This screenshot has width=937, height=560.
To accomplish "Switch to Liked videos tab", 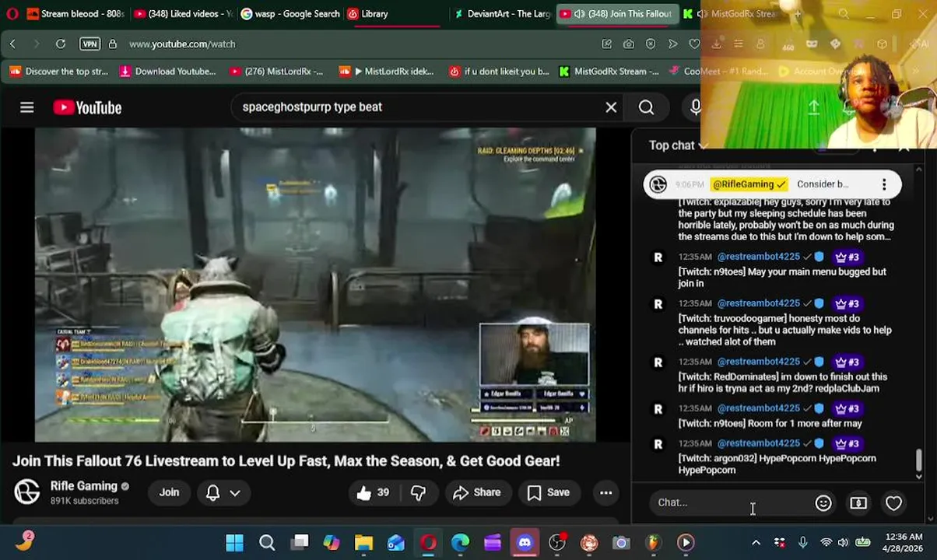I will click(182, 14).
